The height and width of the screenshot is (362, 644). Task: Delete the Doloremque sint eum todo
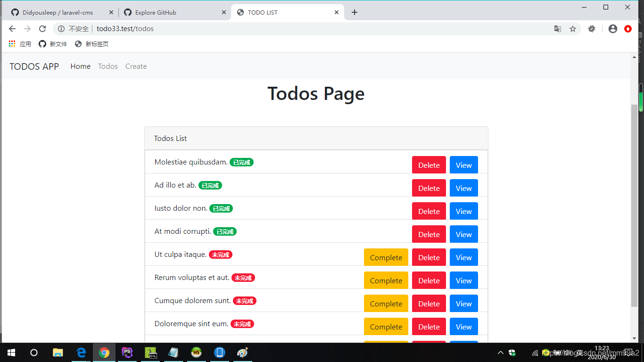coord(429,327)
